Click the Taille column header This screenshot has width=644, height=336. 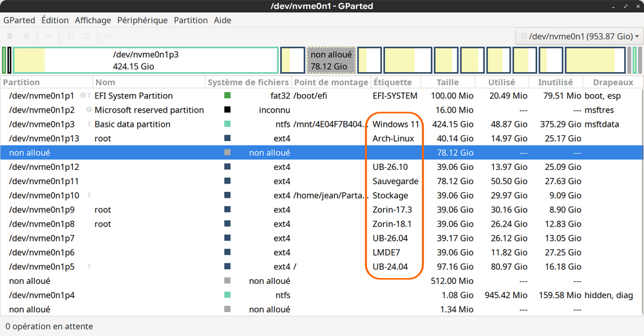(x=448, y=82)
